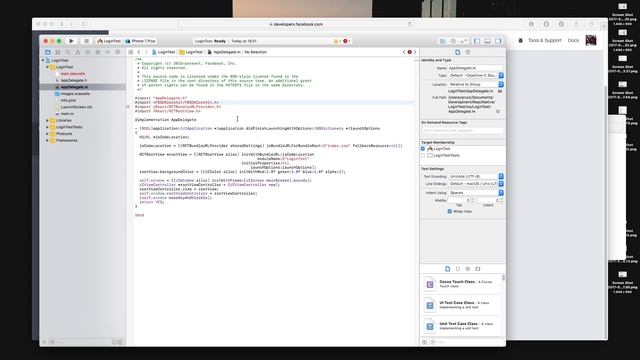
Task: Switch to Version editor mode
Action: point(464,41)
